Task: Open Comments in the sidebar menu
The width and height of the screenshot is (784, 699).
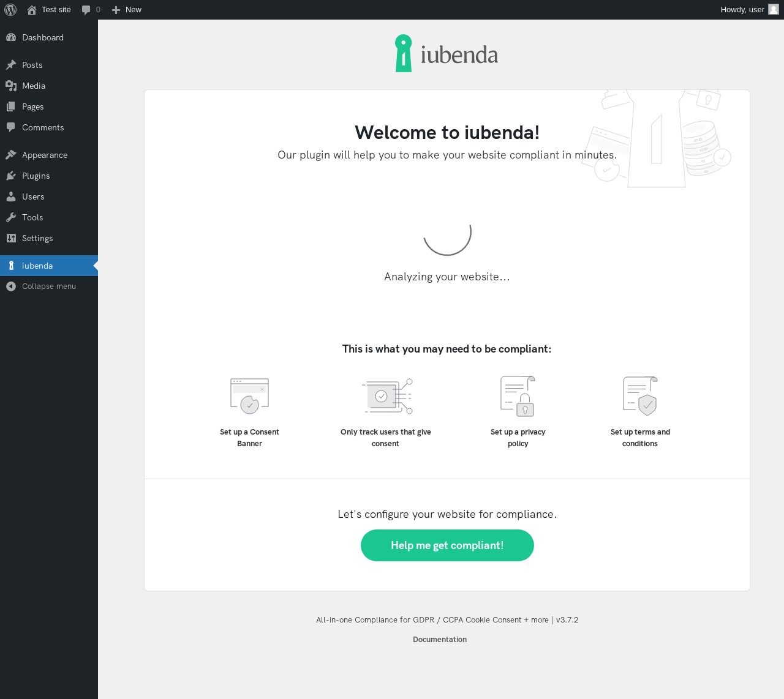Action: 49,127
